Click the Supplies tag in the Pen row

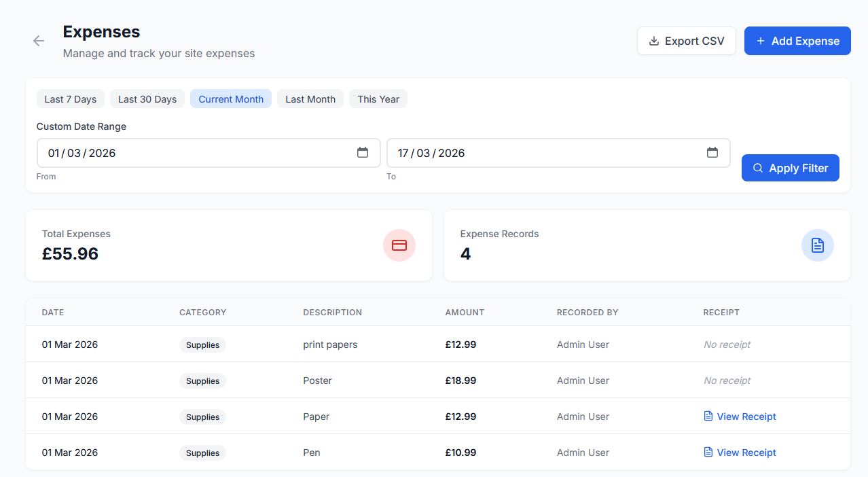pos(203,453)
